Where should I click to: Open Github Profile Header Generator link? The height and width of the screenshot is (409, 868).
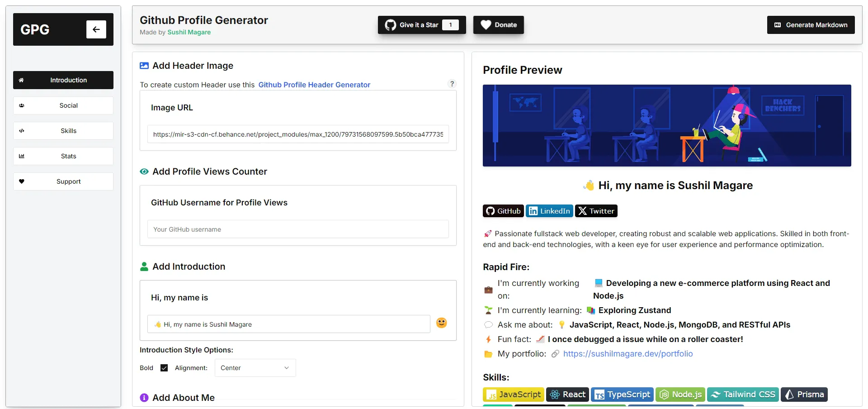(x=314, y=85)
